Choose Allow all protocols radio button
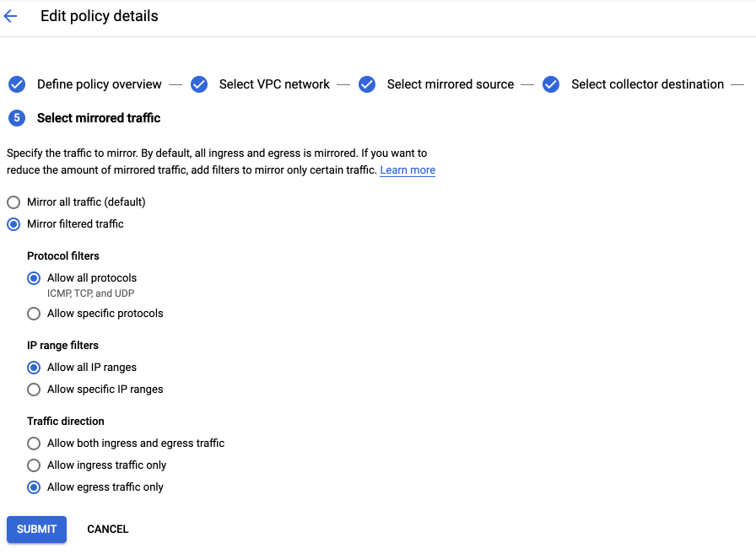756x559 pixels. tap(34, 278)
